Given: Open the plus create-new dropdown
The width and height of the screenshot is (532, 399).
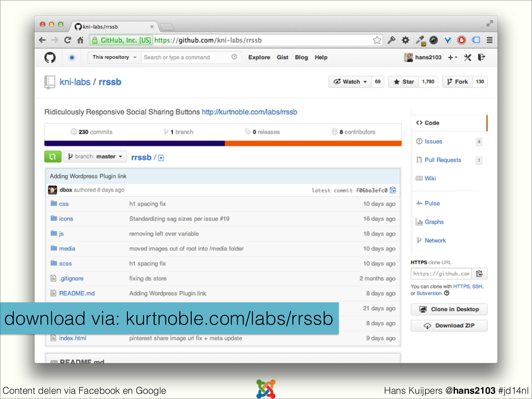Looking at the screenshot, I should (x=453, y=58).
